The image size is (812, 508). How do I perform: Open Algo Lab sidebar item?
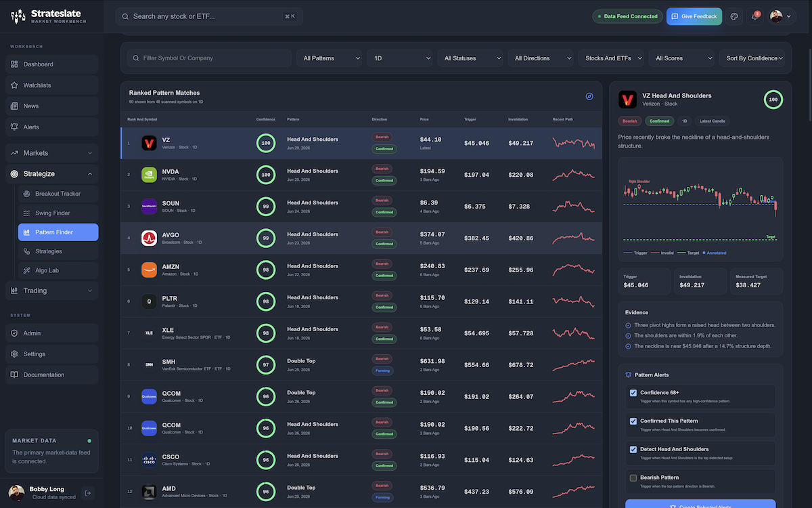pyautogui.click(x=58, y=270)
